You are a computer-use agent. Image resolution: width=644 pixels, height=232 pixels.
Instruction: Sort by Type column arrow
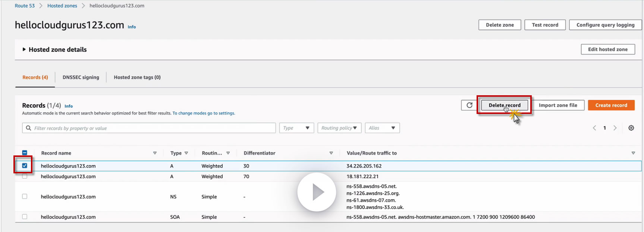click(x=186, y=153)
